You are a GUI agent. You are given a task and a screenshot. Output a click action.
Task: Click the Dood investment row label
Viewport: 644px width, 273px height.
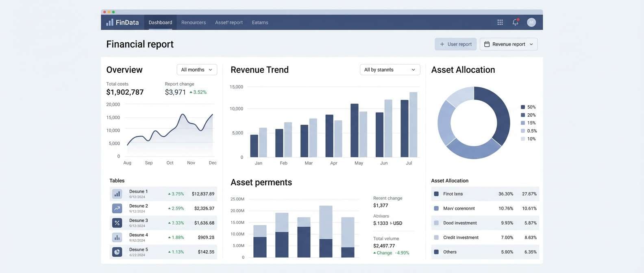pos(460,223)
